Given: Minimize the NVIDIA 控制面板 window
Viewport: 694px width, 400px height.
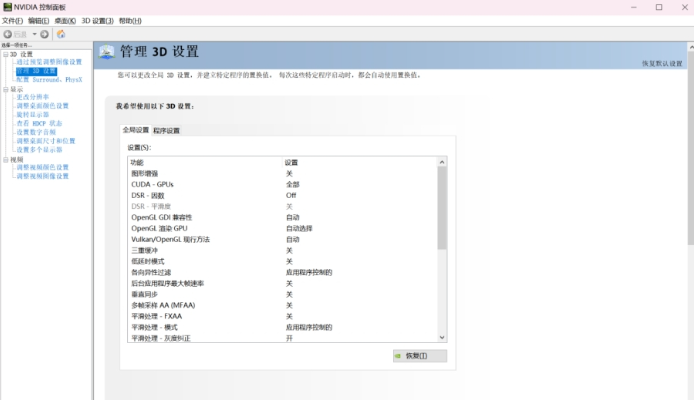Looking at the screenshot, I should point(634,7).
